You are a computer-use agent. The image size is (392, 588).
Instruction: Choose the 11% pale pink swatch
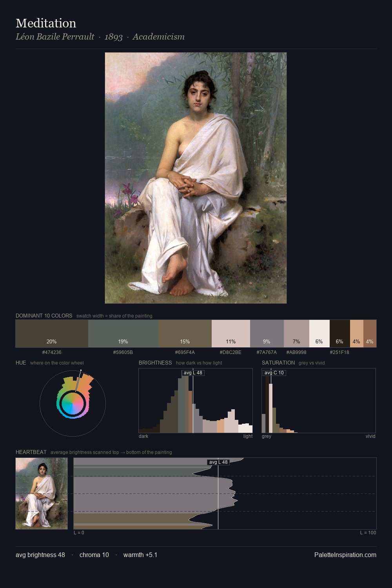(231, 334)
